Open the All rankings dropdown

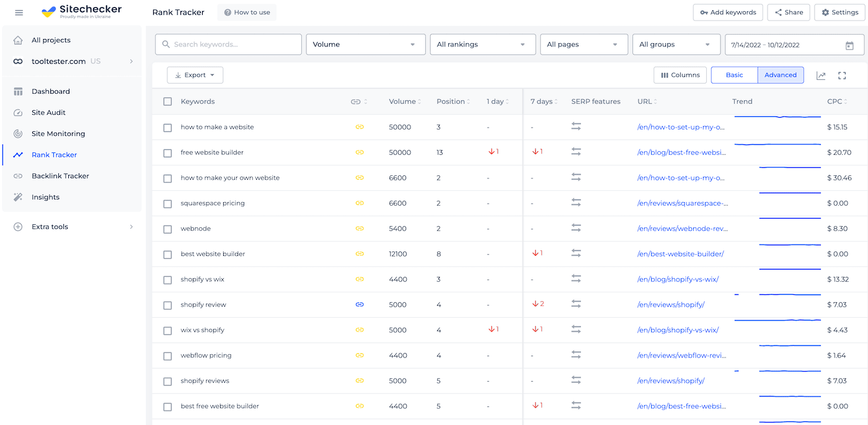(x=482, y=45)
